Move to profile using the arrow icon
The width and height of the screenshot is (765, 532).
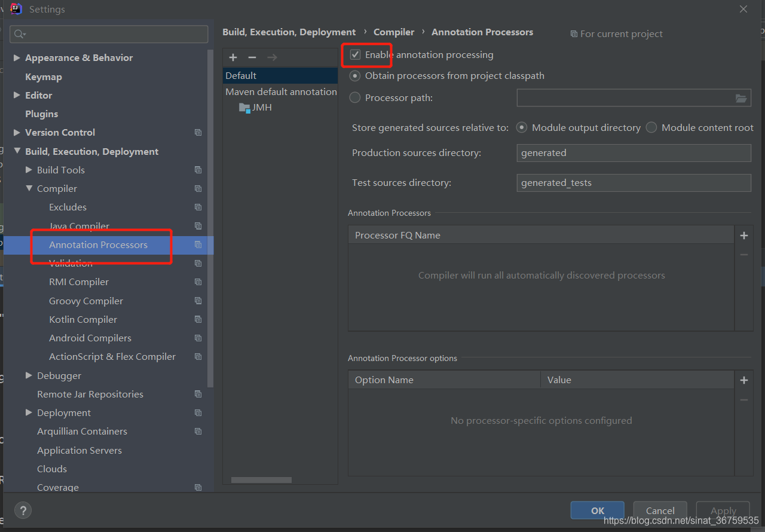272,57
